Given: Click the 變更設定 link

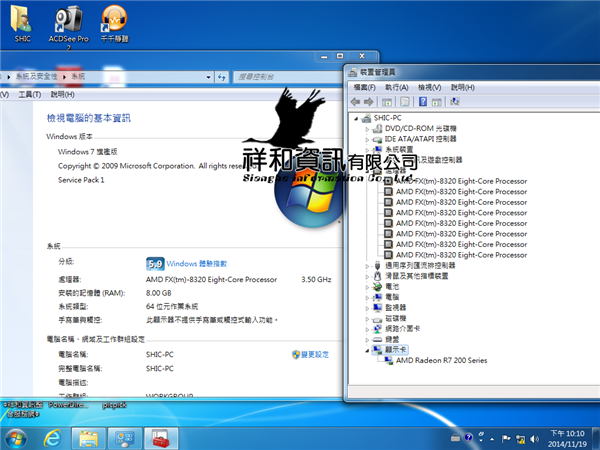Looking at the screenshot, I should coord(315,354).
